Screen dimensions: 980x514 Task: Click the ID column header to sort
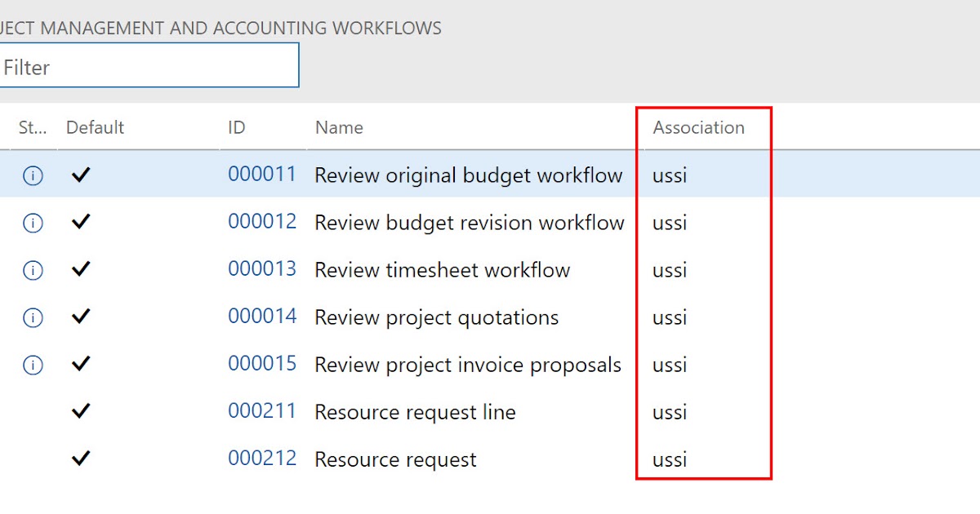(x=236, y=127)
